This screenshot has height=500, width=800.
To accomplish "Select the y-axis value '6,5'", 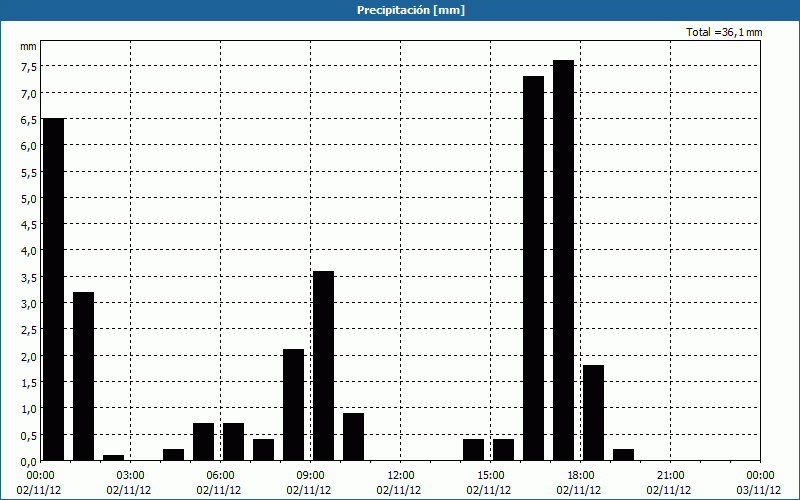I will [x=29, y=120].
